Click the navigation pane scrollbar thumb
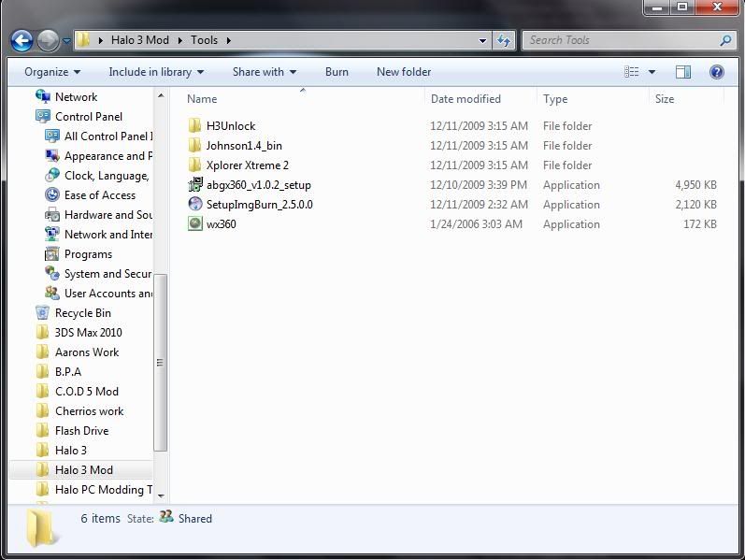745x560 pixels. click(160, 362)
